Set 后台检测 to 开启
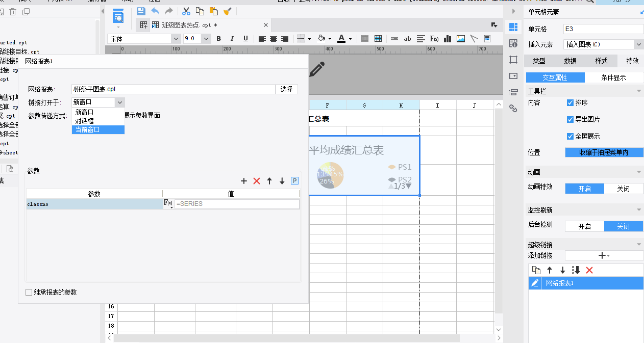Viewport: 644px width, 343px height. click(584, 226)
